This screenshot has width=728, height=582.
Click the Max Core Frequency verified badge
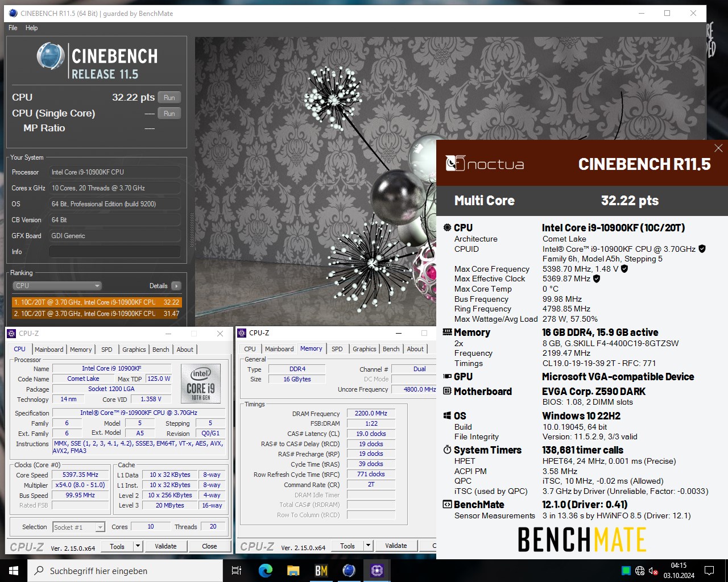pos(624,269)
